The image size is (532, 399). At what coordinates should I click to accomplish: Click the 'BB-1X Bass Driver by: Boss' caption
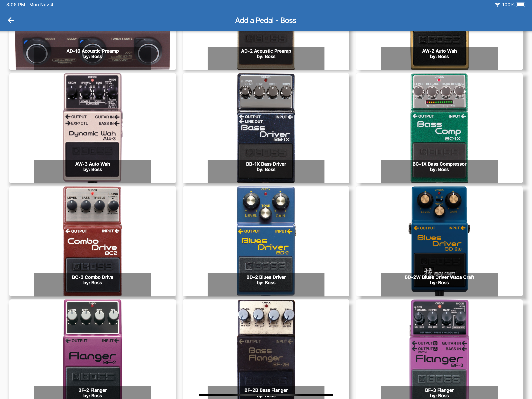pyautogui.click(x=266, y=167)
